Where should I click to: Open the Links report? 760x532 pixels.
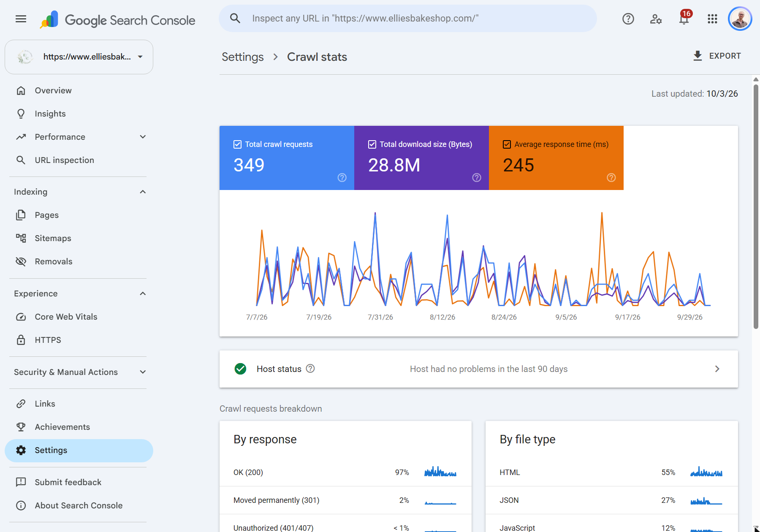pyautogui.click(x=79, y=404)
